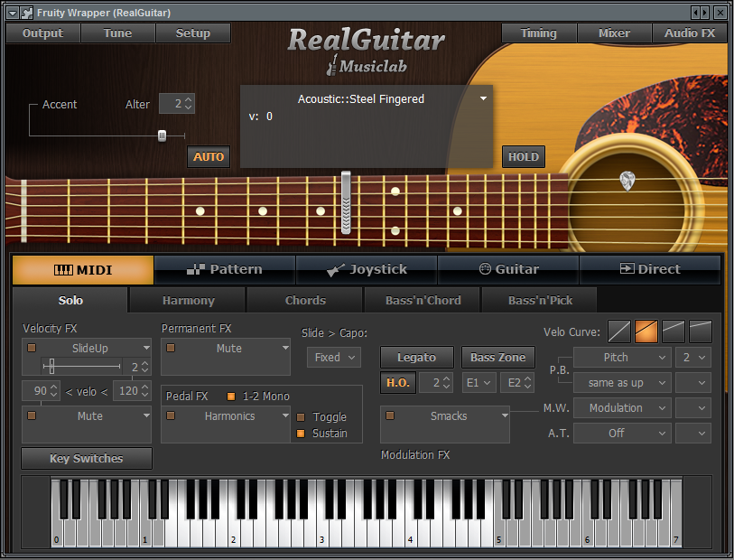Open the Pattern mode tab
The width and height of the screenshot is (734, 560).
tap(225, 269)
